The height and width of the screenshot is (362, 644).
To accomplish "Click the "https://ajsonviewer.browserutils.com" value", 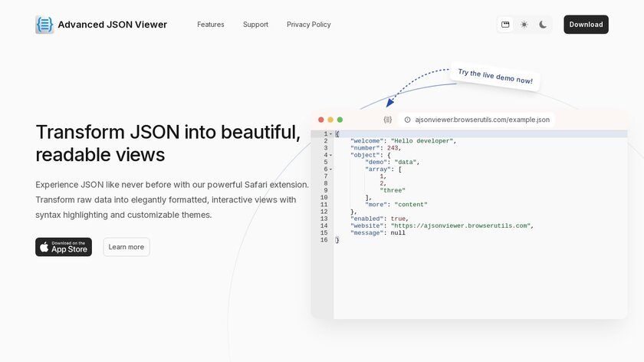I will pyautogui.click(x=461, y=225).
